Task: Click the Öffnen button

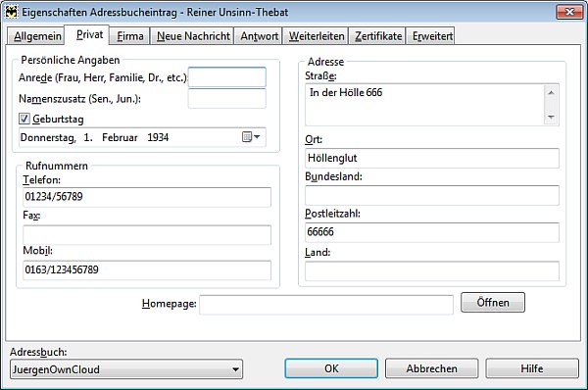Action: [x=493, y=302]
